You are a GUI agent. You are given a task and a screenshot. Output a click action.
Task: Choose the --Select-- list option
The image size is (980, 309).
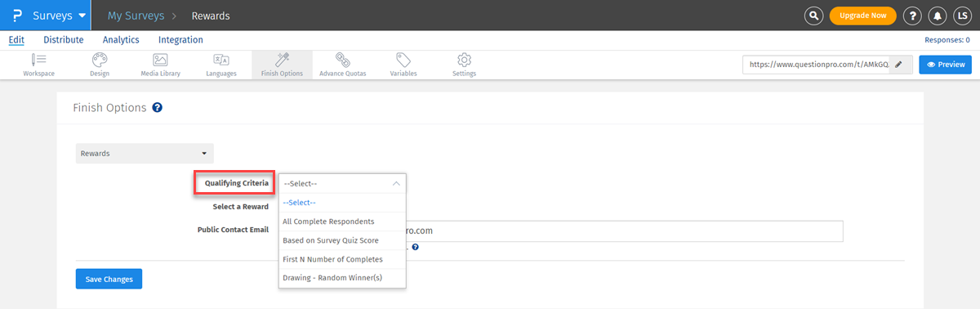click(342, 202)
